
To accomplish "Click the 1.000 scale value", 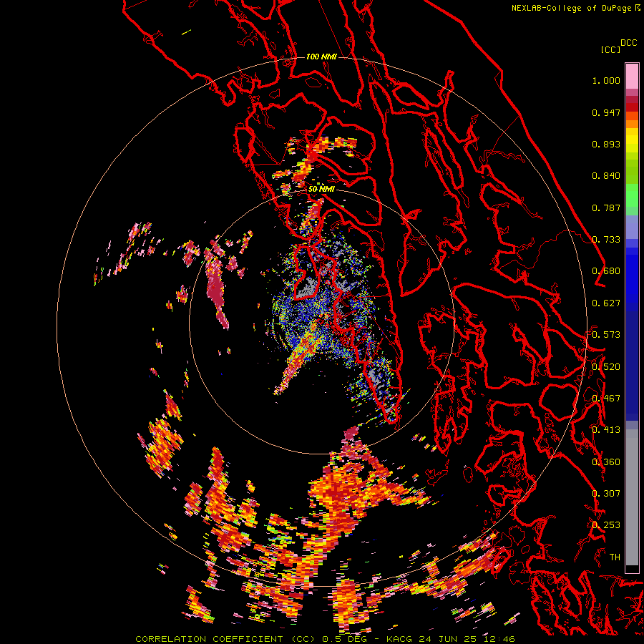I will (606, 80).
